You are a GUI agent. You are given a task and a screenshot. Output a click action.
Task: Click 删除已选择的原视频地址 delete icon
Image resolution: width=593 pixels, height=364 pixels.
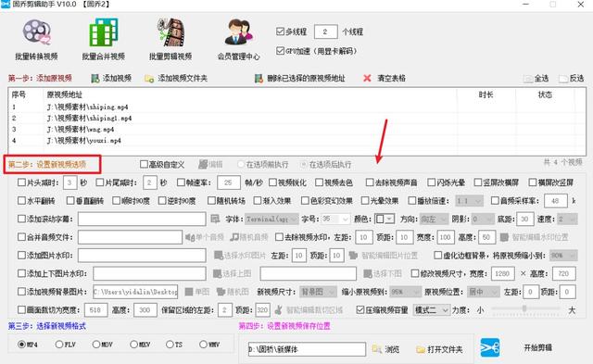point(259,78)
